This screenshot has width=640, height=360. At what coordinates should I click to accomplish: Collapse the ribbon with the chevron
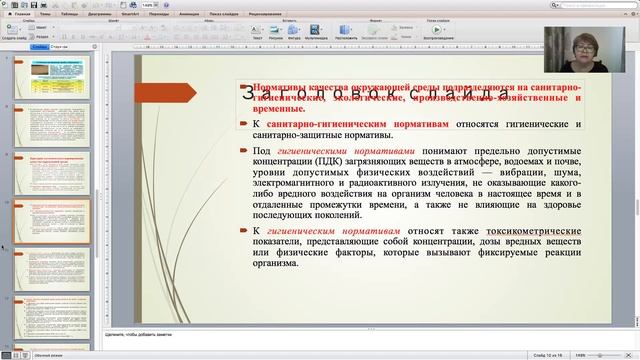(x=626, y=14)
